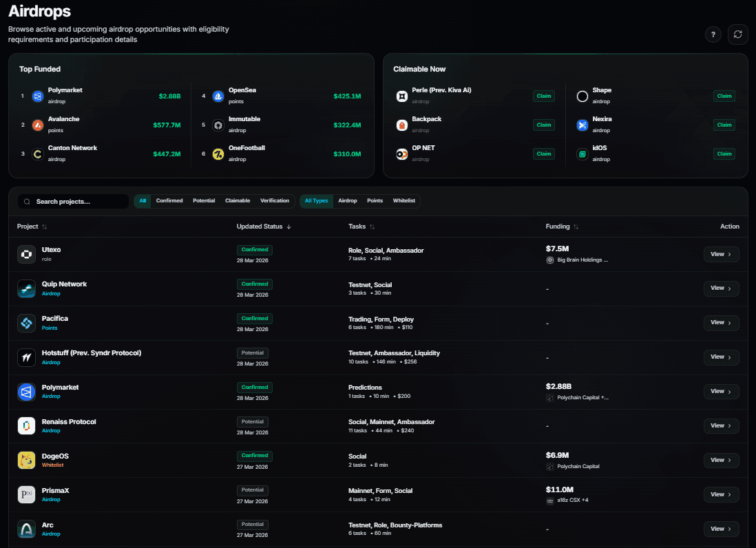The image size is (756, 548).
Task: Claim the Shape airdrop
Action: (x=724, y=96)
